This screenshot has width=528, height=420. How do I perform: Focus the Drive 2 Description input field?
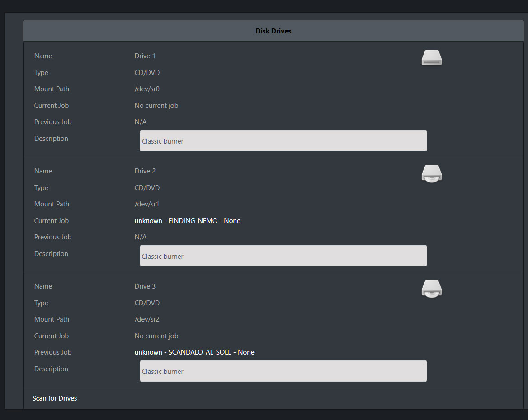click(x=283, y=256)
